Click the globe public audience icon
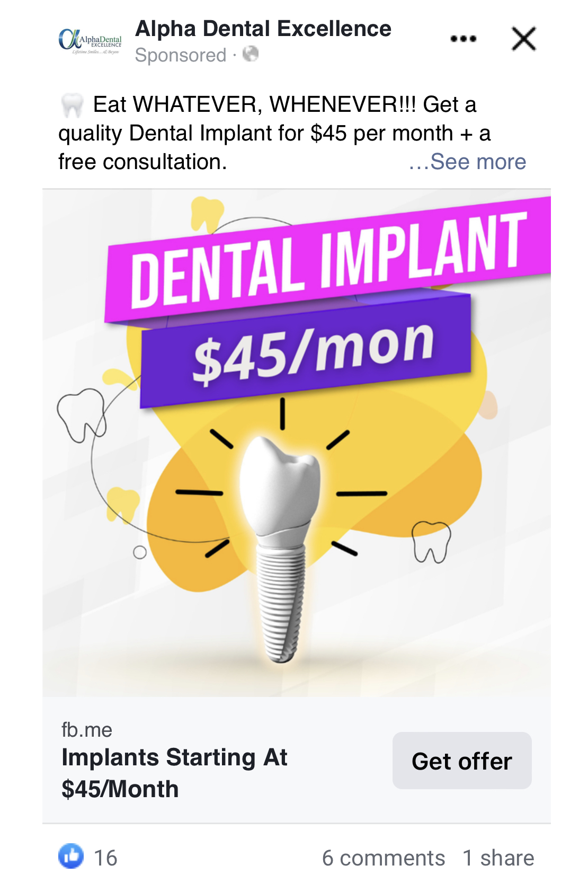Viewport: 588px width, 883px height. [x=250, y=54]
